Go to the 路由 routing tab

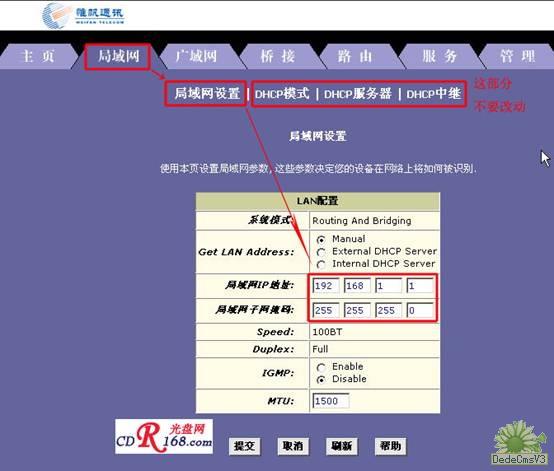(x=355, y=56)
